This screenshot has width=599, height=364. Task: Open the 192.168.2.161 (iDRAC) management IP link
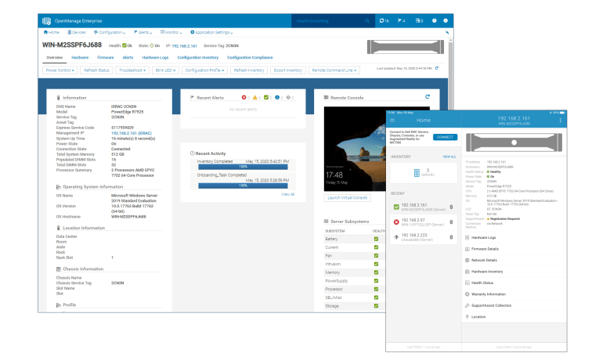tap(132, 133)
